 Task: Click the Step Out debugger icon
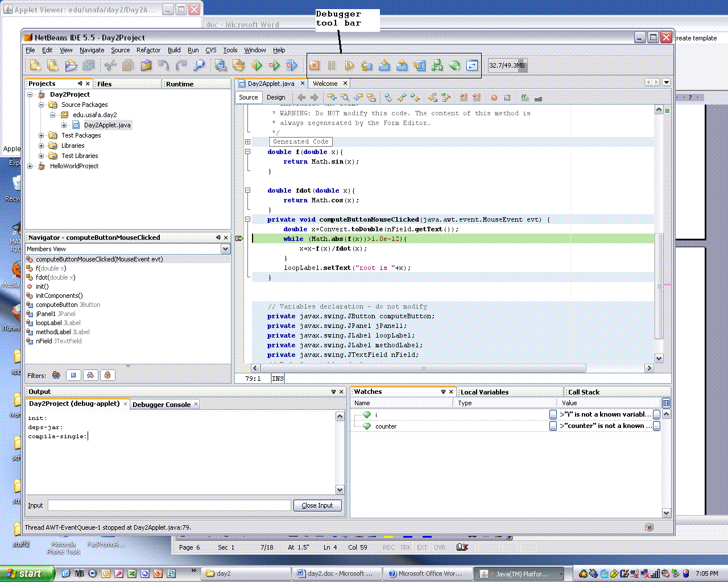402,65
